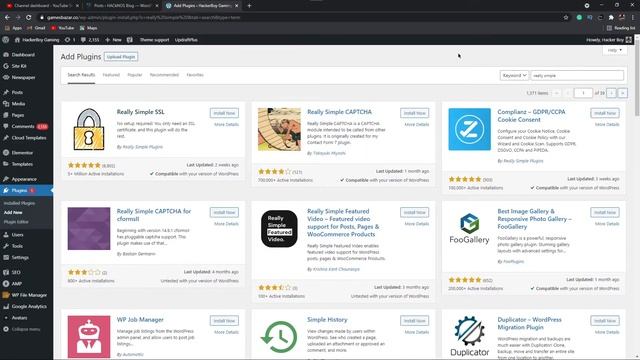This screenshot has height=360, width=640.
Task: Open Users in the sidebar
Action: [x=17, y=235]
